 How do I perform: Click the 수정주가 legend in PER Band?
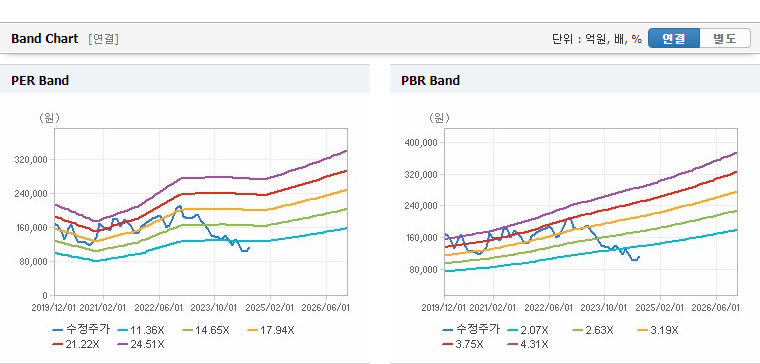(81, 330)
